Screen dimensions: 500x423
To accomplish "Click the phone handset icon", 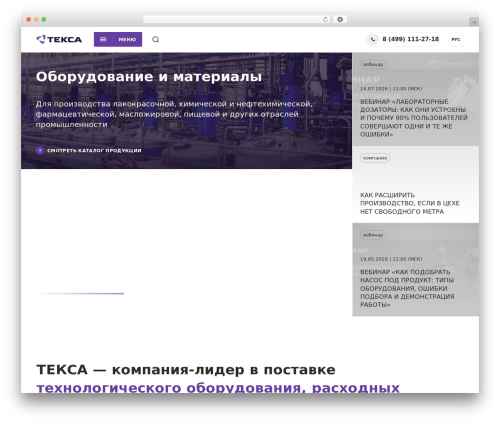I will [x=373, y=39].
